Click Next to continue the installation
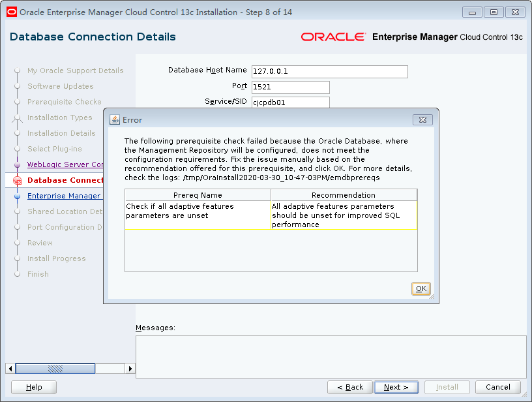Screen dimensions: 532x402 [x=396, y=387]
